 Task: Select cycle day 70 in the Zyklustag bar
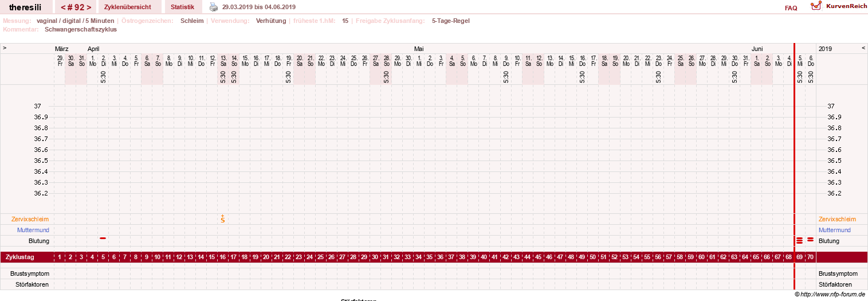point(810,257)
